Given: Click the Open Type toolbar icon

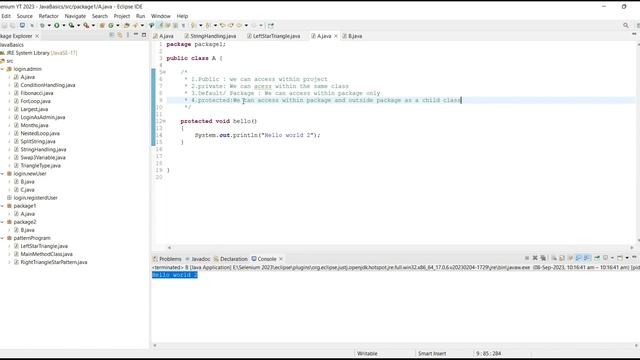Looking at the screenshot, I should tap(126, 25).
